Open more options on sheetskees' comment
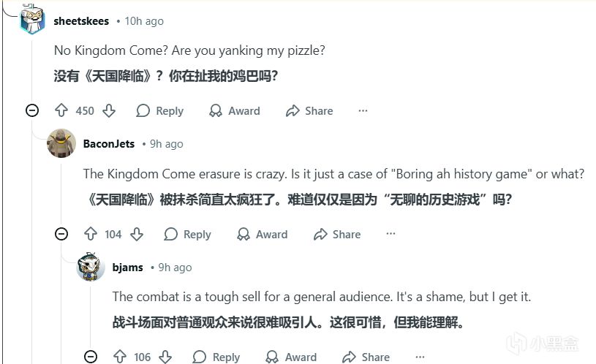Screen dimensions: 596x364 pos(363,111)
